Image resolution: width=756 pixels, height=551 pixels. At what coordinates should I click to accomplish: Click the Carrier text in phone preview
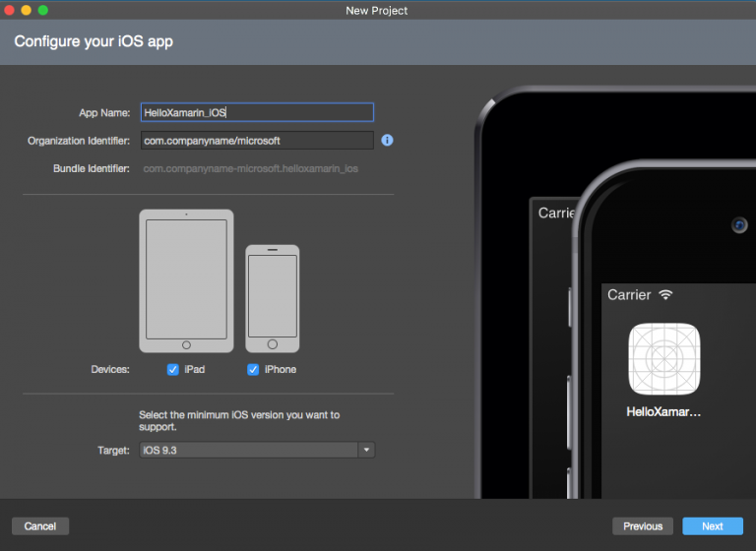[x=629, y=294]
